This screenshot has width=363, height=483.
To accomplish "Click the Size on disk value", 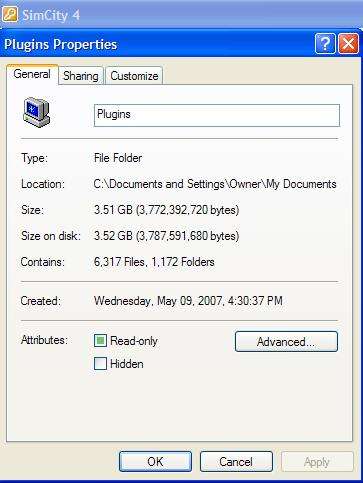I will [x=166, y=236].
